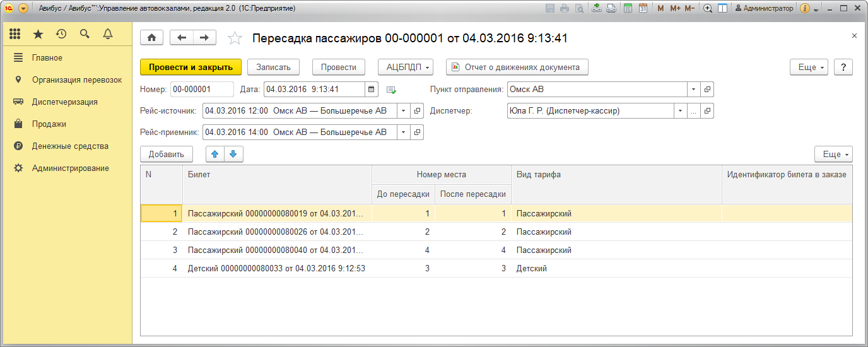Click Отчет о движениях документа button
This screenshot has height=347, width=868.
(517, 67)
